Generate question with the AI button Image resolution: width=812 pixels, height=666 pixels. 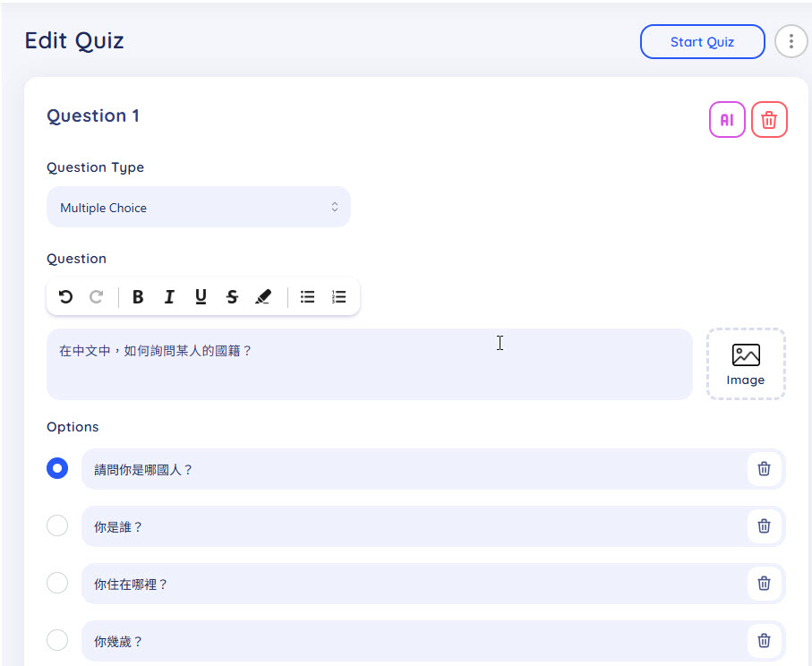(727, 120)
